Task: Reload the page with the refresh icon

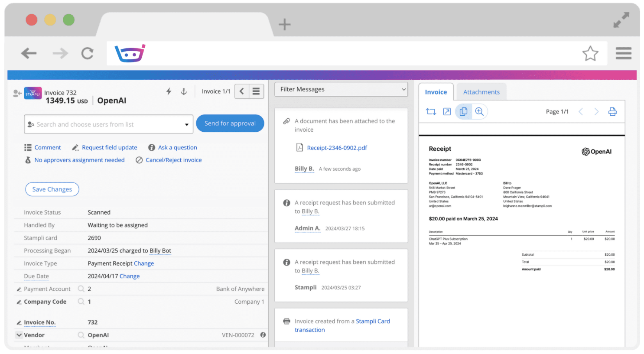Action: (88, 53)
